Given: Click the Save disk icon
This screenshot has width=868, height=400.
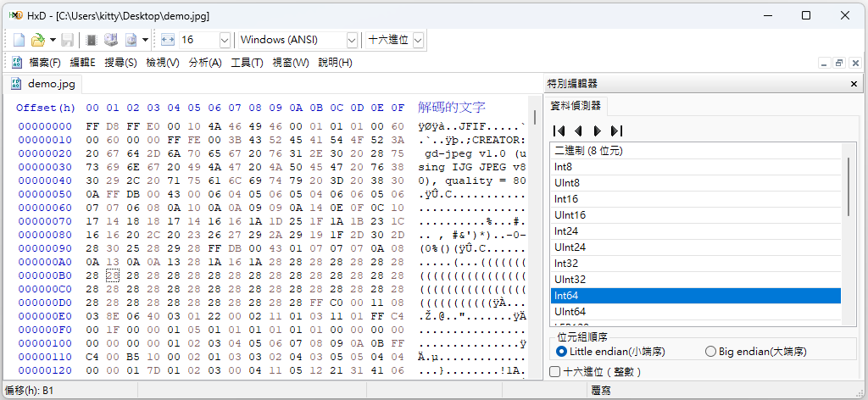Looking at the screenshot, I should (x=68, y=40).
